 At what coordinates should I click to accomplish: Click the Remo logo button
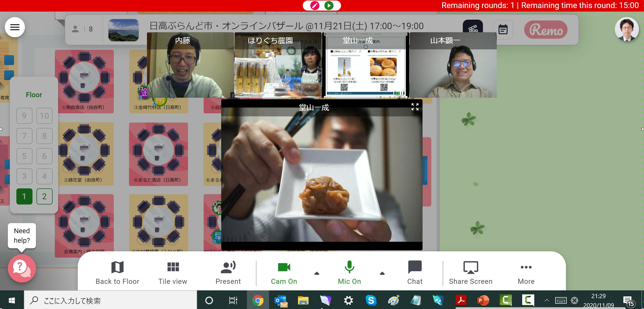(x=546, y=30)
